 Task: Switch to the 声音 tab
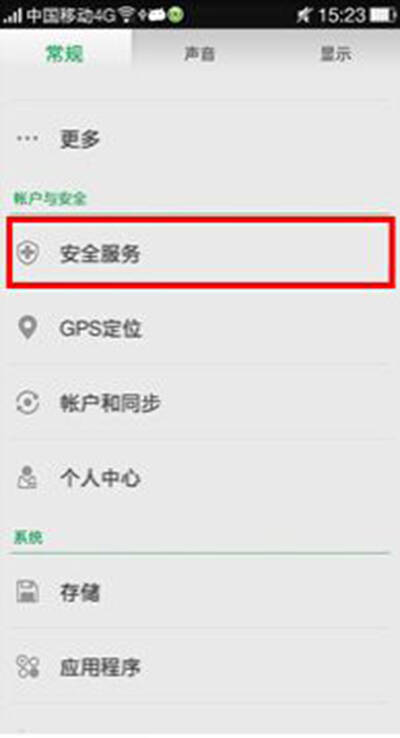tap(200, 54)
